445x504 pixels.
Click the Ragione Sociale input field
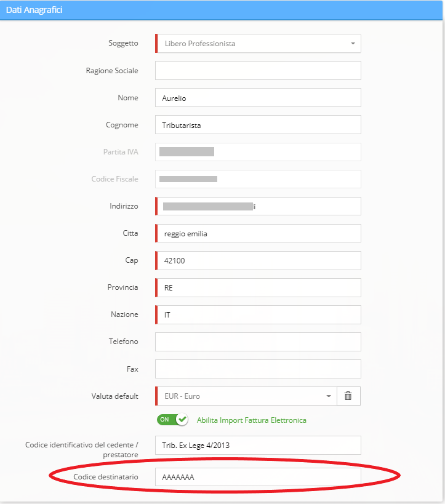tap(258, 71)
